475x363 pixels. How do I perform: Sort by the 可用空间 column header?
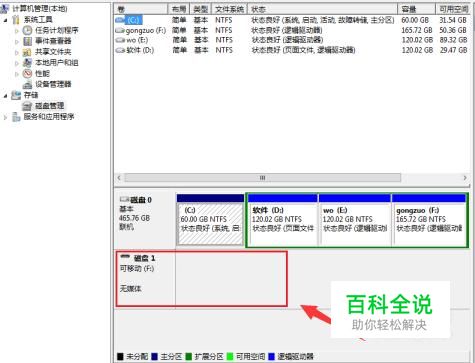453,9
